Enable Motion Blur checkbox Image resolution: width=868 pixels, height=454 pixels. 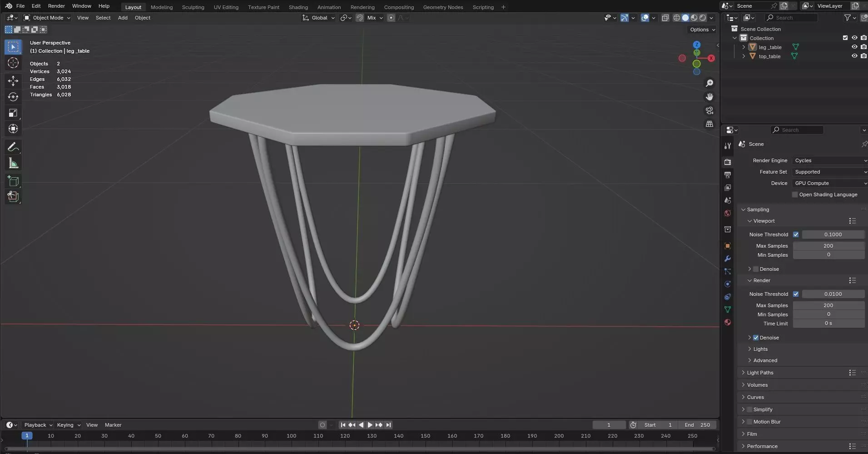[x=749, y=422]
